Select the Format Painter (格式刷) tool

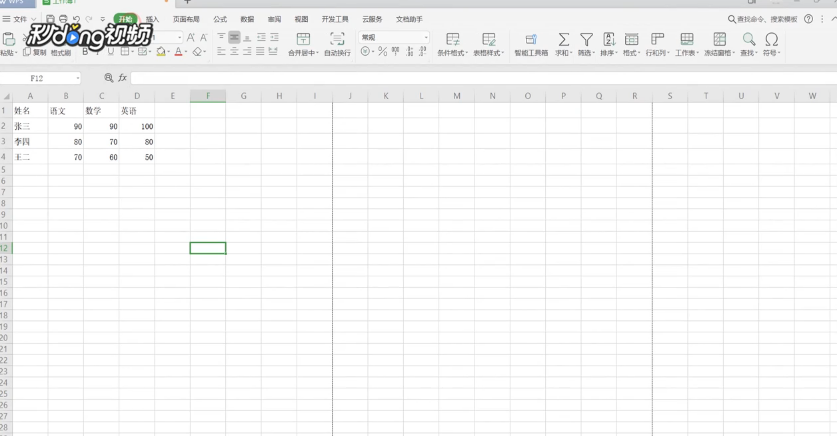tap(61, 53)
